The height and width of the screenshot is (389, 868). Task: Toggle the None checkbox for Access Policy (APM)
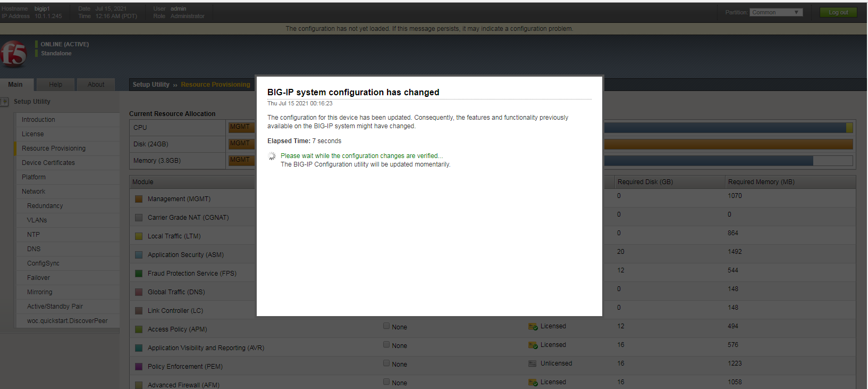pyautogui.click(x=386, y=326)
